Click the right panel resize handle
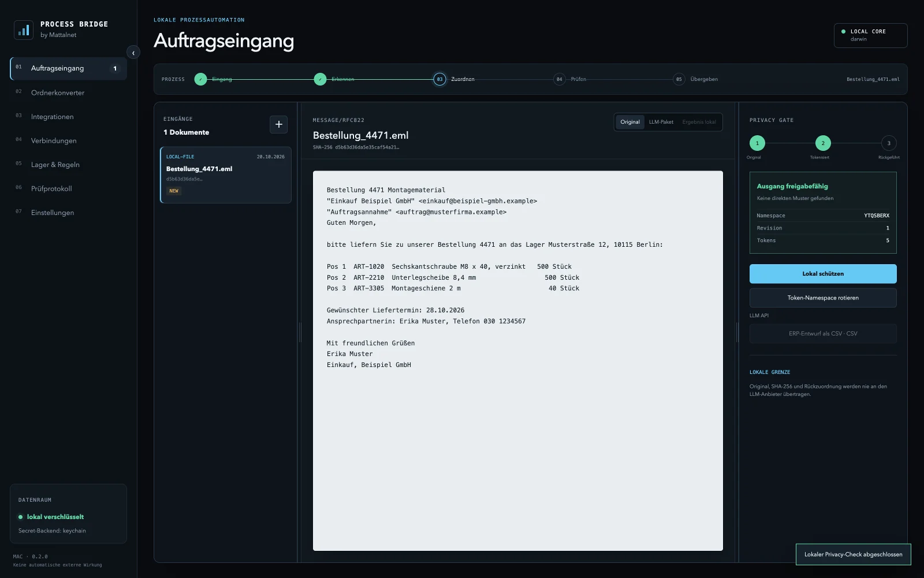The image size is (924, 578). tap(737, 332)
